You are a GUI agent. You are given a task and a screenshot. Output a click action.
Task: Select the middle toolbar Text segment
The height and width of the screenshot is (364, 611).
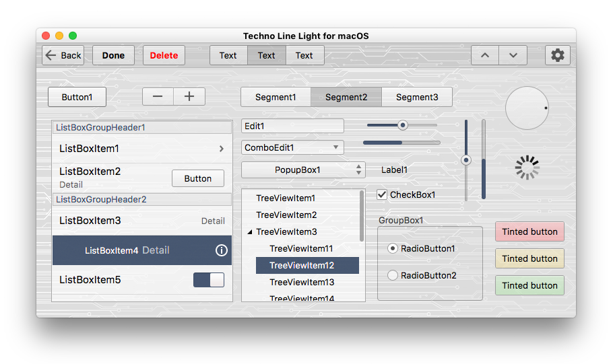(267, 55)
